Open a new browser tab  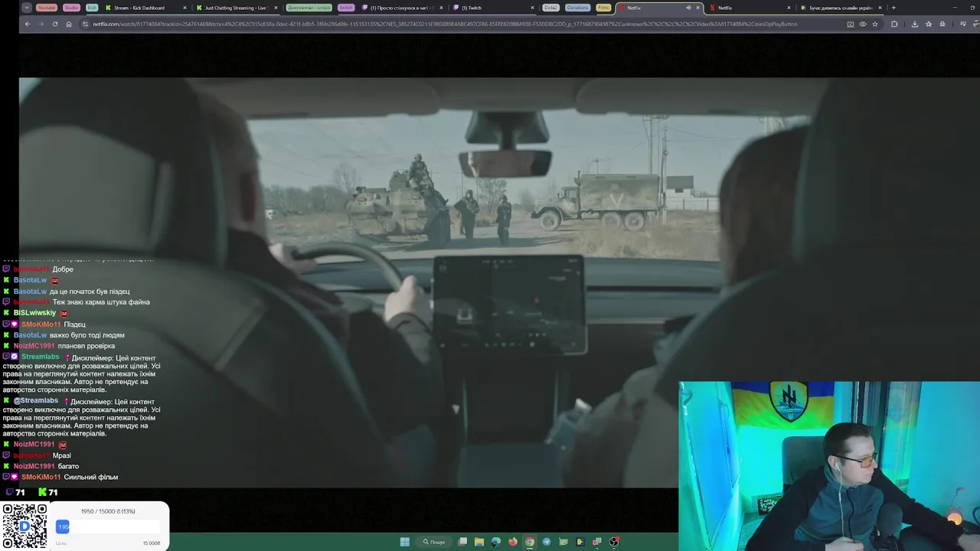[x=893, y=8]
